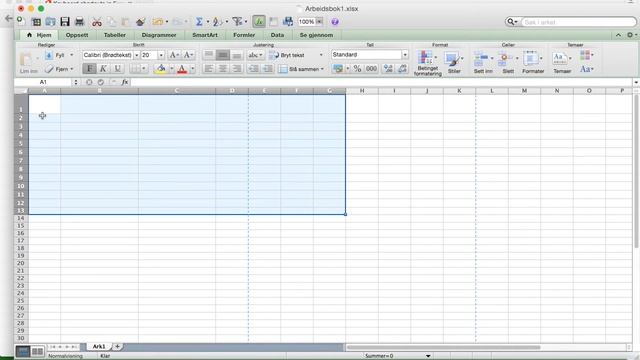Click the Sett inn cells button
The image size is (640, 360).
tap(483, 63)
